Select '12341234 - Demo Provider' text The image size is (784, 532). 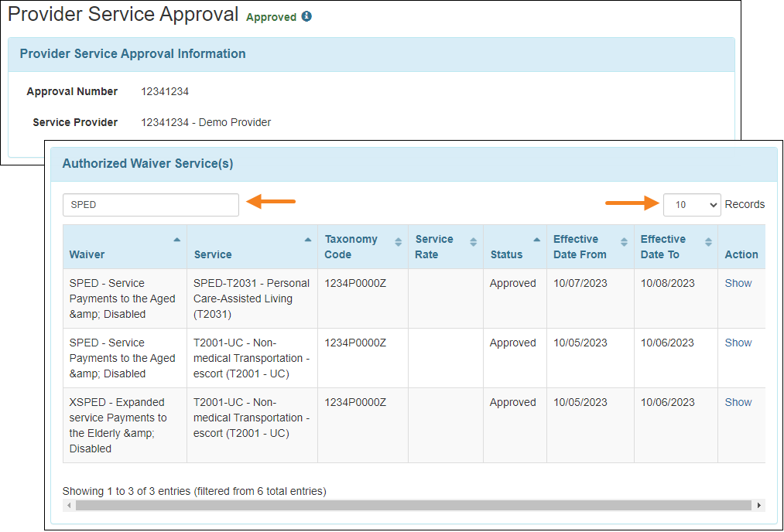[206, 122]
